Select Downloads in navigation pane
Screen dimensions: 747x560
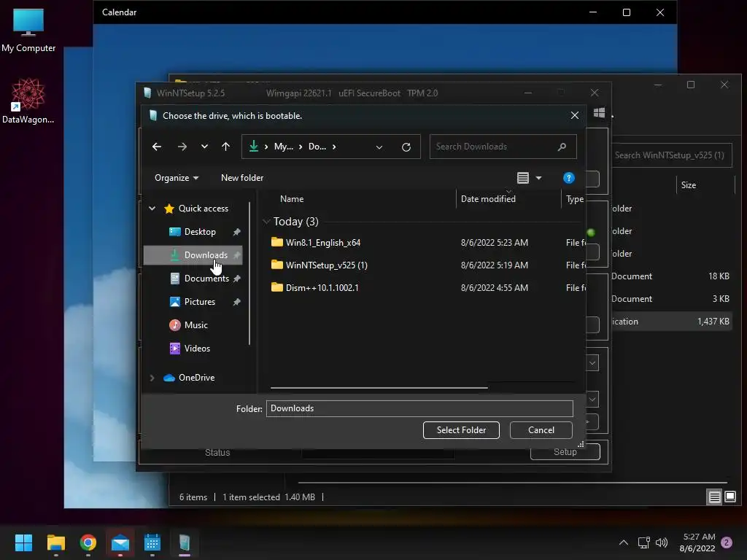coord(193,255)
